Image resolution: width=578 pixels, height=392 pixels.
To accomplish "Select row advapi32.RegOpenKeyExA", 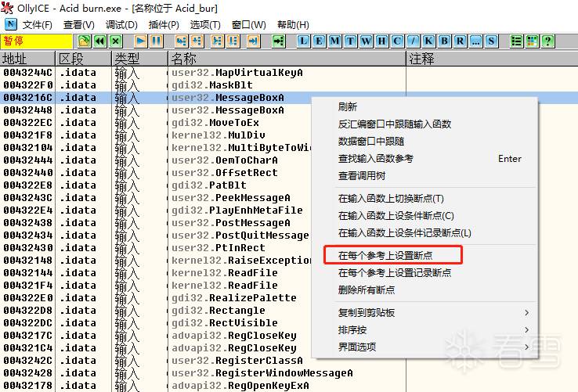I will (x=289, y=386).
